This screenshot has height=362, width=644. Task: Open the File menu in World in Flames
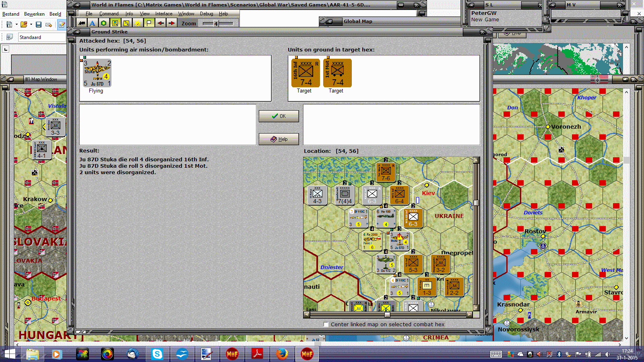[x=89, y=14]
